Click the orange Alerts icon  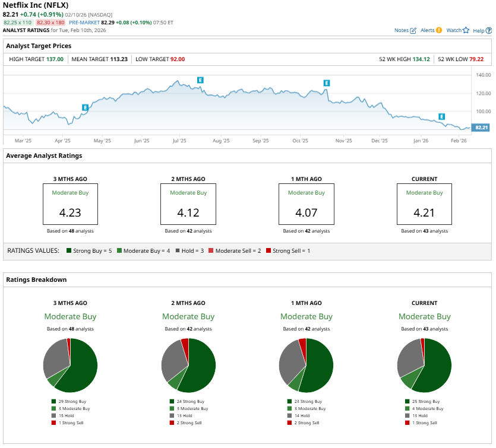coord(438,30)
